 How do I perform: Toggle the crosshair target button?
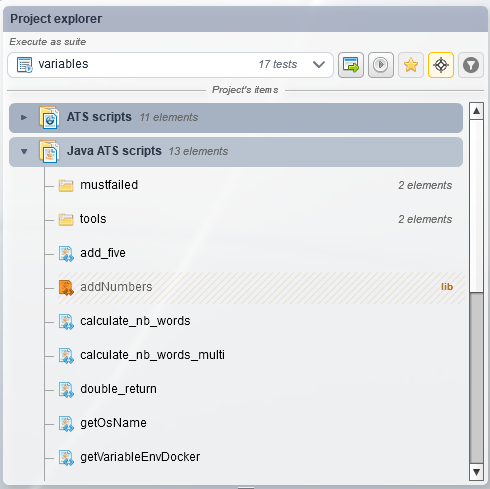click(441, 65)
